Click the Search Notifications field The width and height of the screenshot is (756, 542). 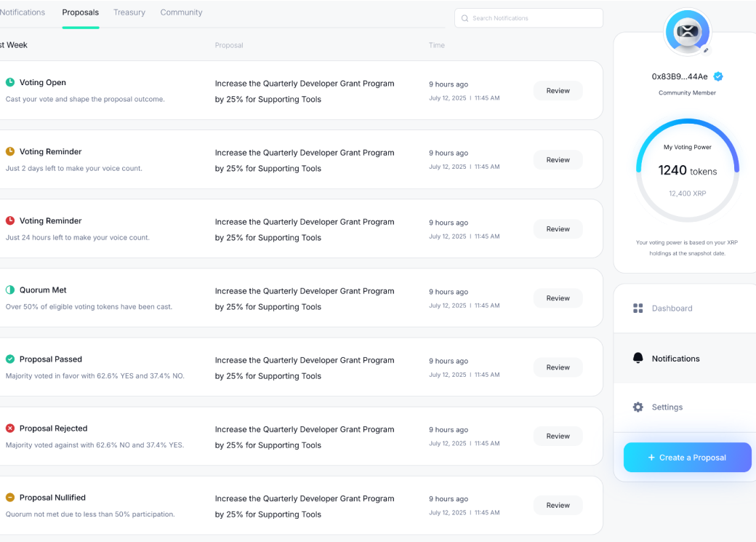528,18
